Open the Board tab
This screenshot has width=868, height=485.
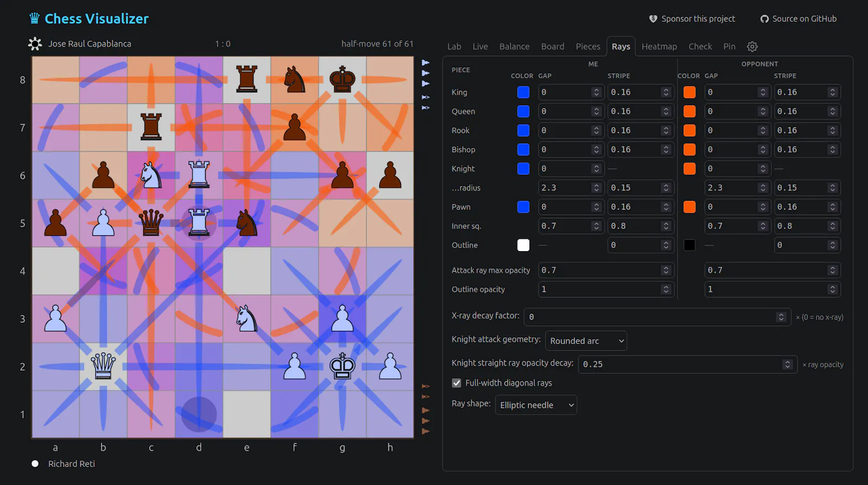[x=553, y=47]
